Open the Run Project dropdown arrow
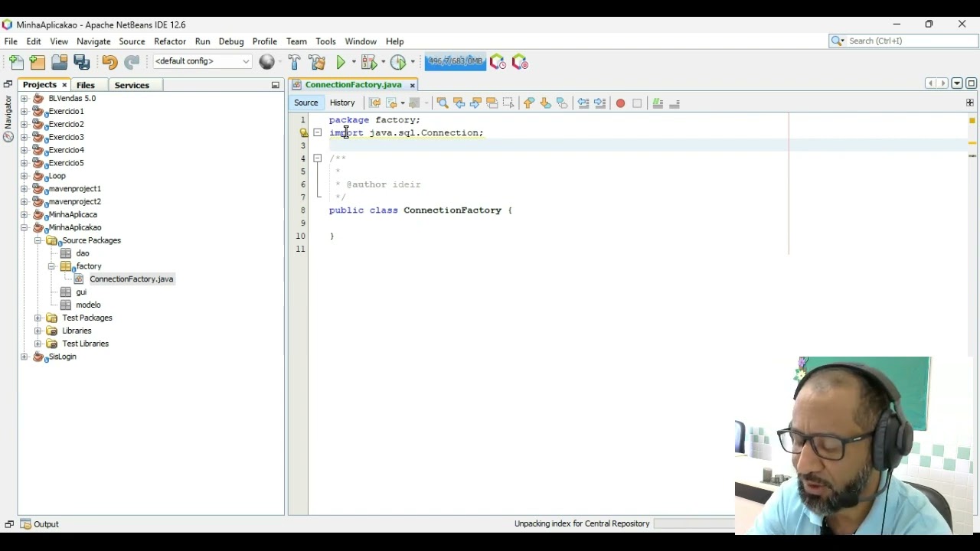The image size is (980, 551). click(x=354, y=62)
